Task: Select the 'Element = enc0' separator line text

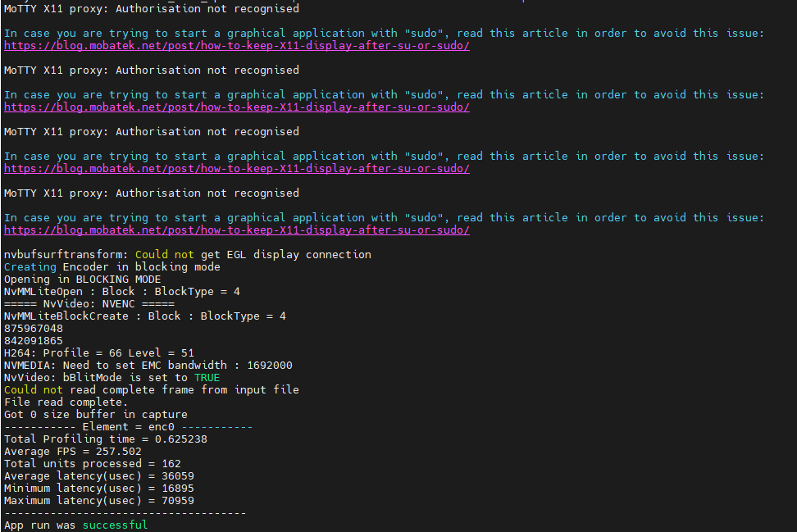Action: coord(129,427)
